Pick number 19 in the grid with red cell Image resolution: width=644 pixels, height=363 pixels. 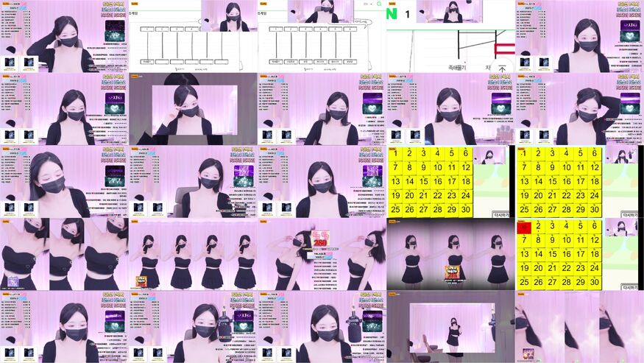(x=524, y=268)
